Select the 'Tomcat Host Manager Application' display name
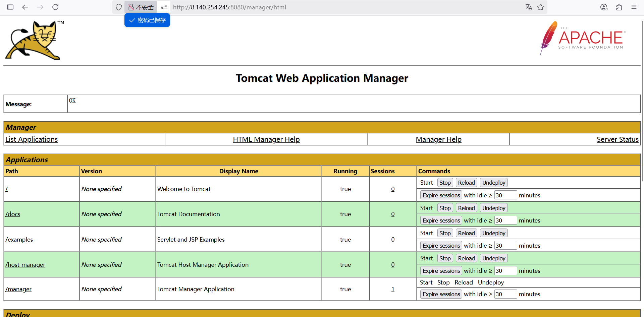 (x=203, y=265)
